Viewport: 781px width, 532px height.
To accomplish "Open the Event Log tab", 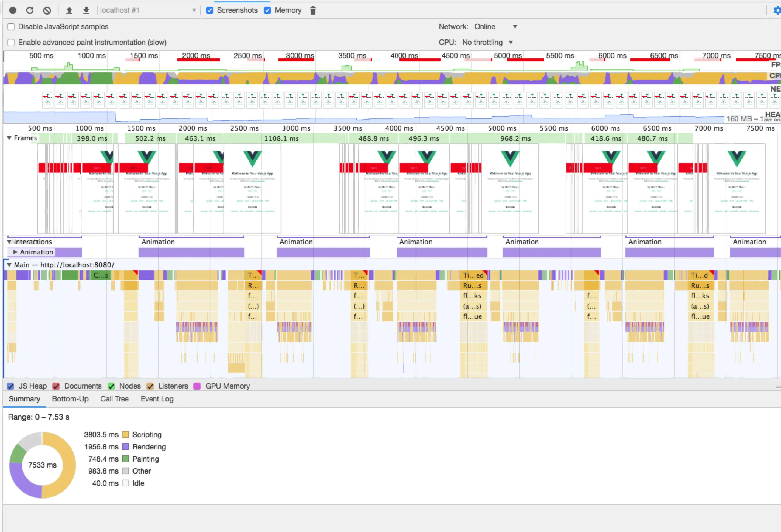I will [157, 399].
